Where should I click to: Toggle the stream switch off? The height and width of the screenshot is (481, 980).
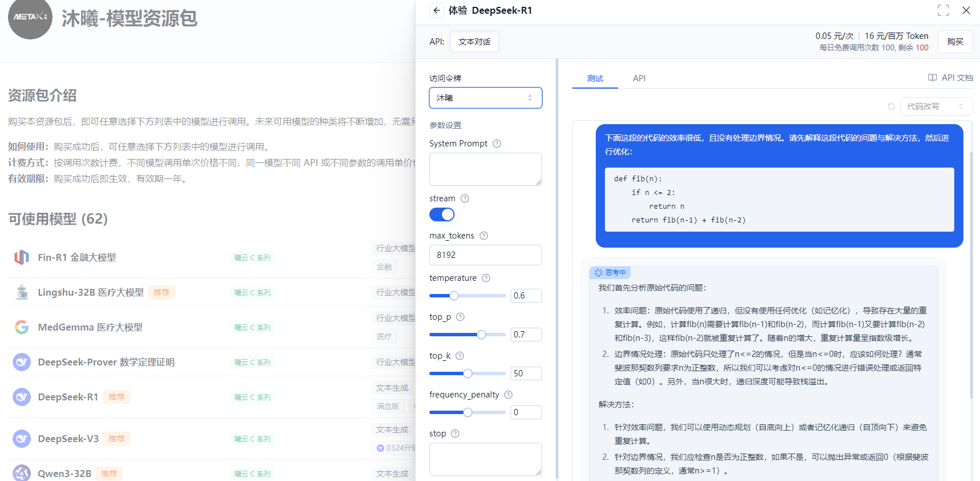tap(442, 214)
